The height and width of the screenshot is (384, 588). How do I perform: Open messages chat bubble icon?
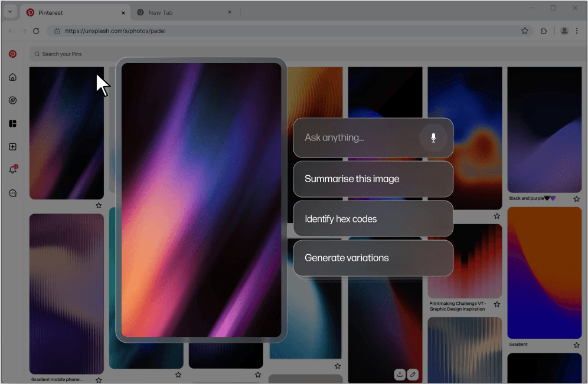click(x=13, y=193)
